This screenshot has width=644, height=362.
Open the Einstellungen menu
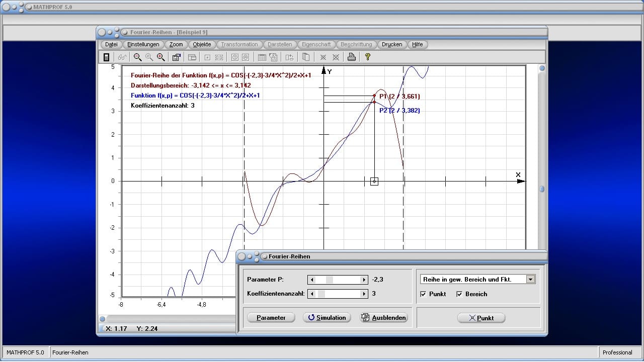tap(143, 44)
